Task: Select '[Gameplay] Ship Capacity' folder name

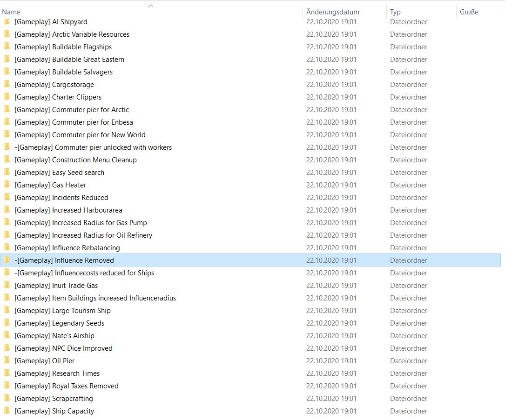Action: [x=54, y=411]
